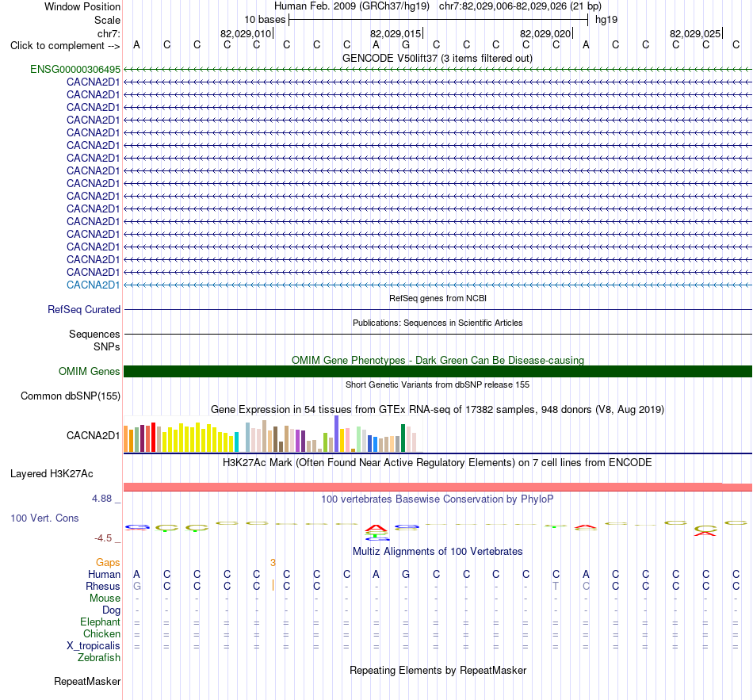Click the grey G in Rhesus row
This screenshot has height=700, width=753.
tap(137, 586)
